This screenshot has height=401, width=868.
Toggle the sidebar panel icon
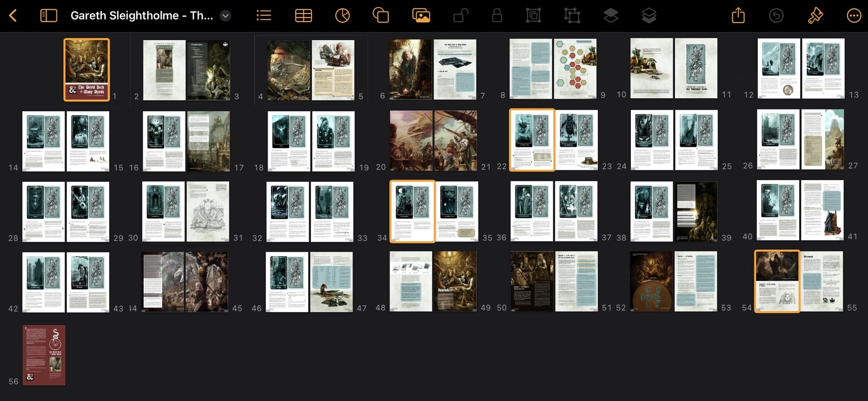point(49,16)
